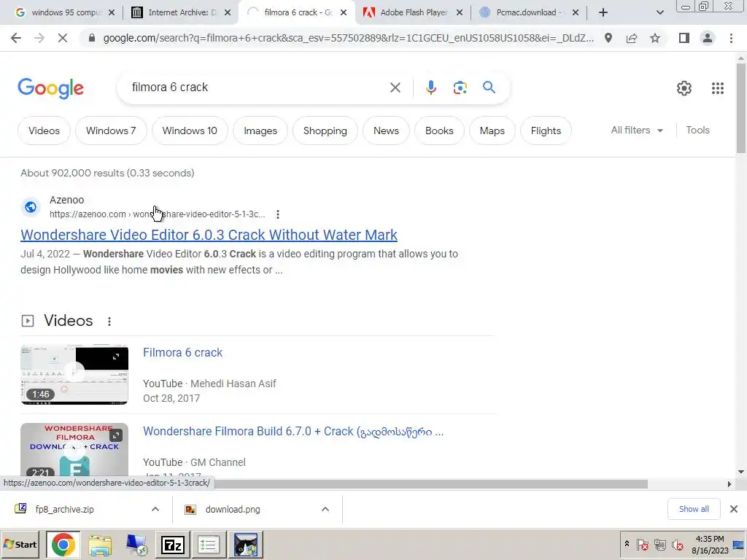The width and height of the screenshot is (747, 560).
Task: Open the fp8_archive.zip download
Action: [x=64, y=510]
